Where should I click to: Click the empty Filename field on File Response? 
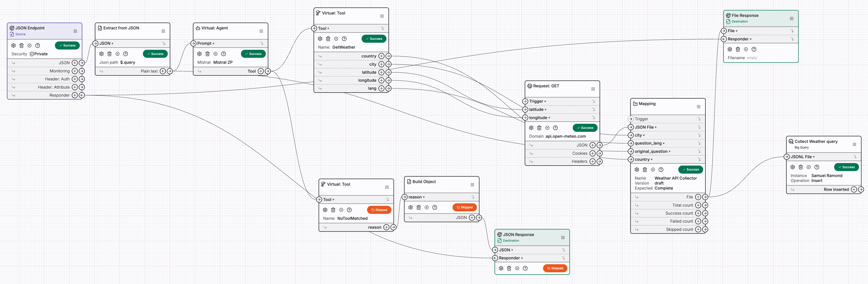pos(752,58)
